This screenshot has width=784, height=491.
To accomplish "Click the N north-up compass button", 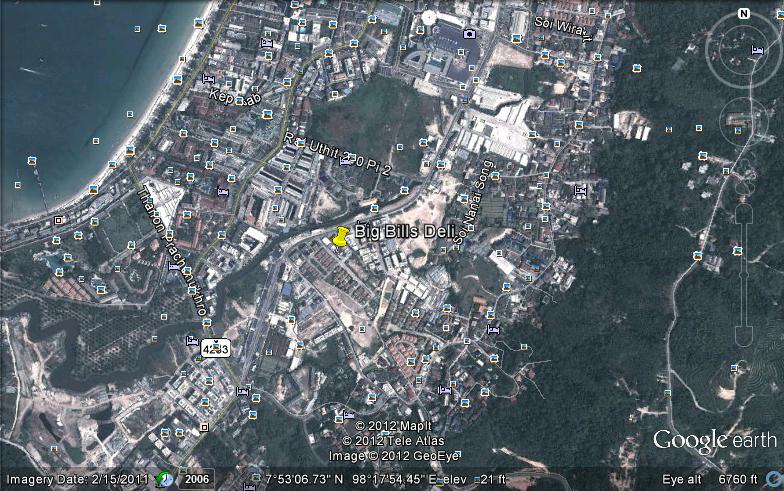I will pos(743,14).
